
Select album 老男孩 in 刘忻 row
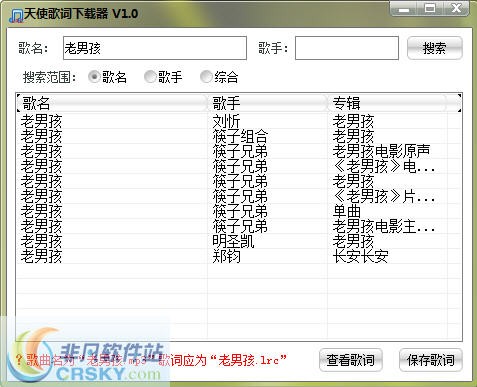tap(353, 121)
